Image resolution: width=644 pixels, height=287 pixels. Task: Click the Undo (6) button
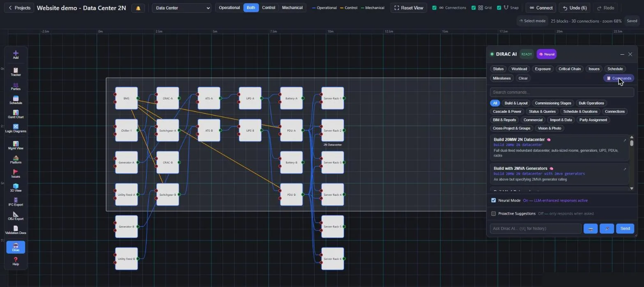575,8
